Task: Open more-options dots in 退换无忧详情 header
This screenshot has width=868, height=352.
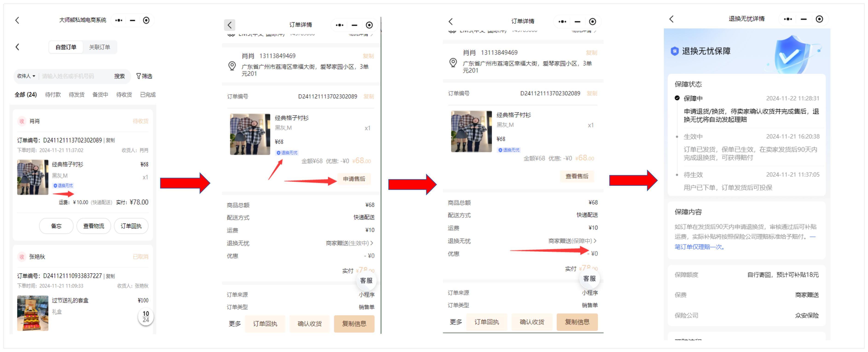Action: coord(788,19)
